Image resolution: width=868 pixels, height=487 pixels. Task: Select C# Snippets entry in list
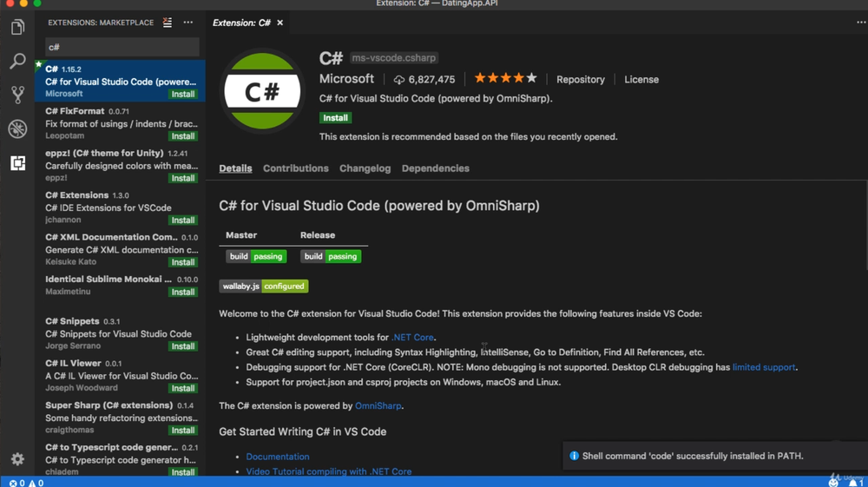[x=120, y=333]
